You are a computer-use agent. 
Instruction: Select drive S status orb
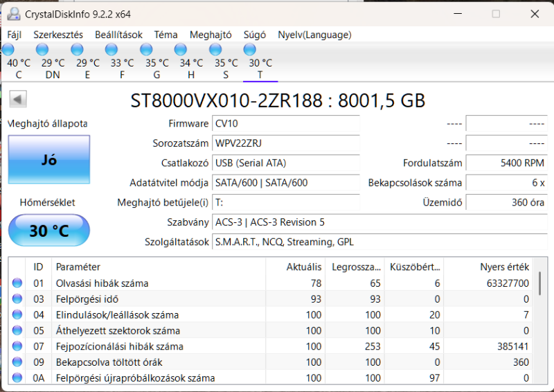pyautogui.click(x=215, y=50)
